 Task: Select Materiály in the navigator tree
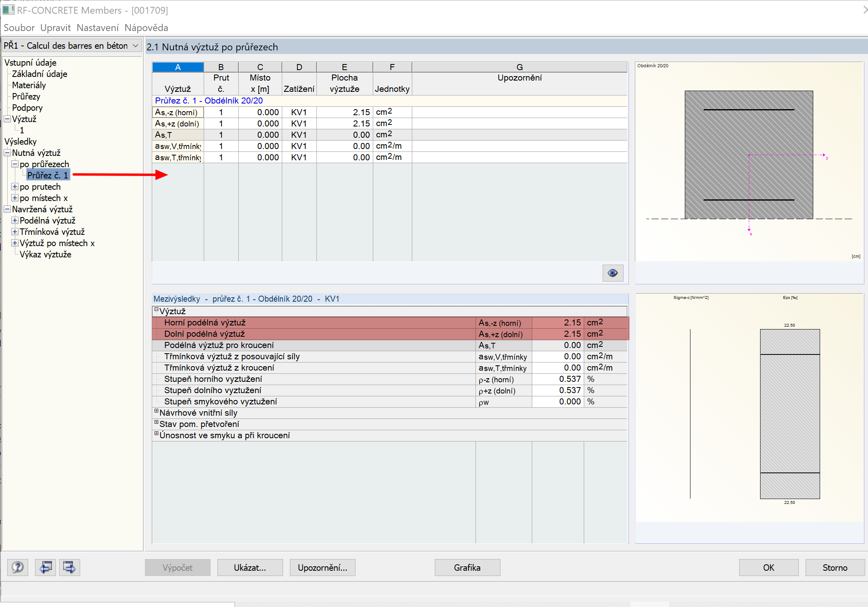click(29, 85)
